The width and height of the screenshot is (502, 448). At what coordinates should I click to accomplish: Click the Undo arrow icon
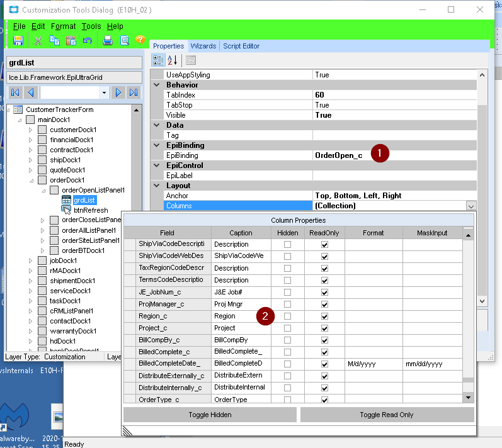87,40
